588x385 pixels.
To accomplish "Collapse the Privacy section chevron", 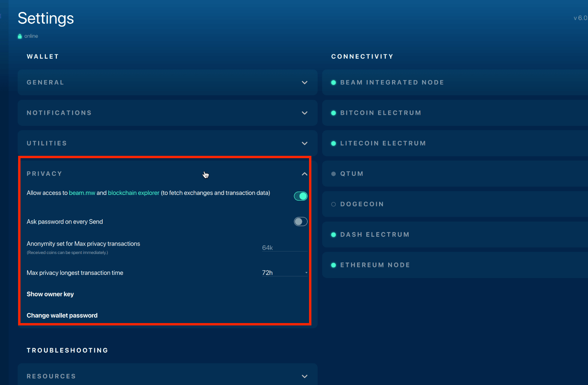I will pyautogui.click(x=305, y=174).
